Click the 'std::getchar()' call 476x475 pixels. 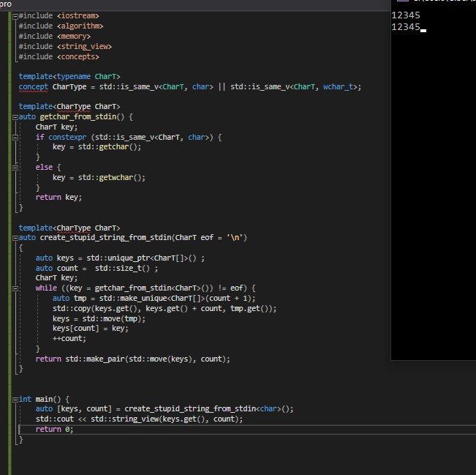[x=107, y=147]
